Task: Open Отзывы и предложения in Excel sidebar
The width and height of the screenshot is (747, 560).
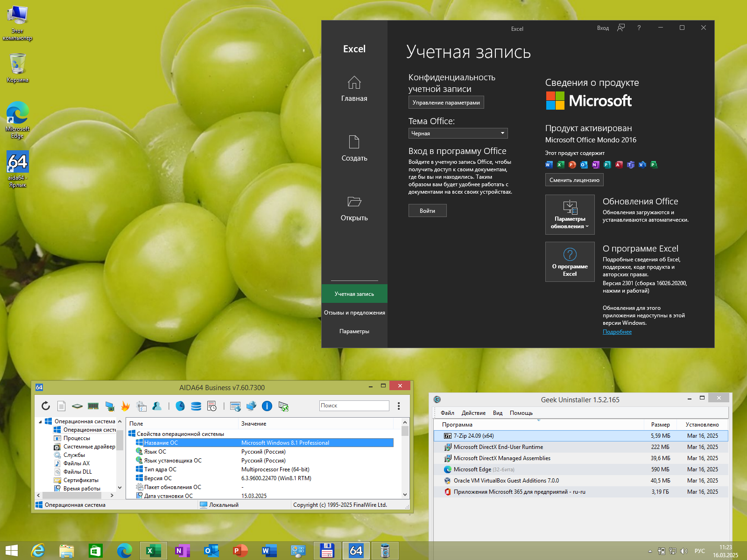Action: (354, 313)
